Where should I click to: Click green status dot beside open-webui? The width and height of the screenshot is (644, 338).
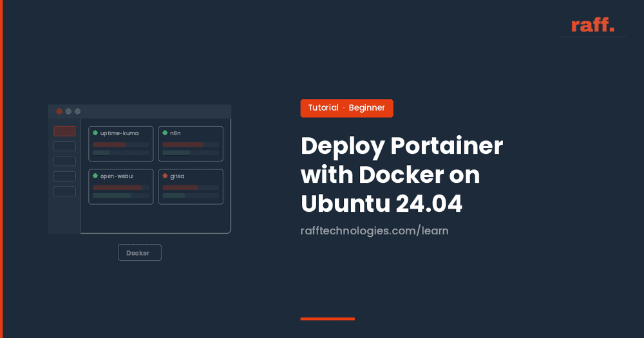point(95,176)
